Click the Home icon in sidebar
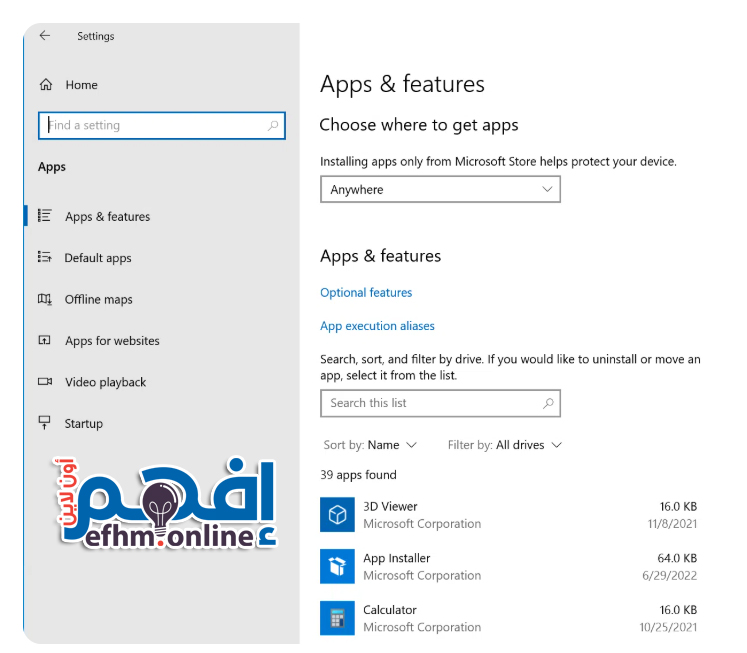This screenshot has width=747, height=653. 45,85
